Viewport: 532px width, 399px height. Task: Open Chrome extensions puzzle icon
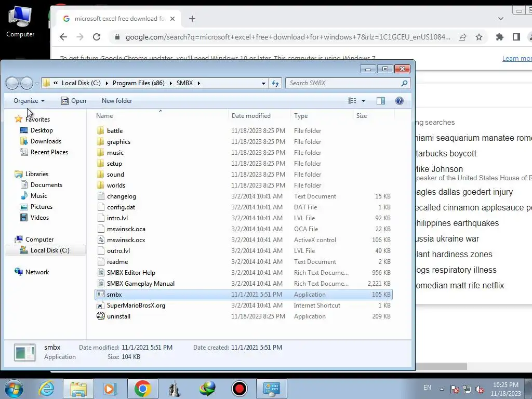pyautogui.click(x=499, y=37)
